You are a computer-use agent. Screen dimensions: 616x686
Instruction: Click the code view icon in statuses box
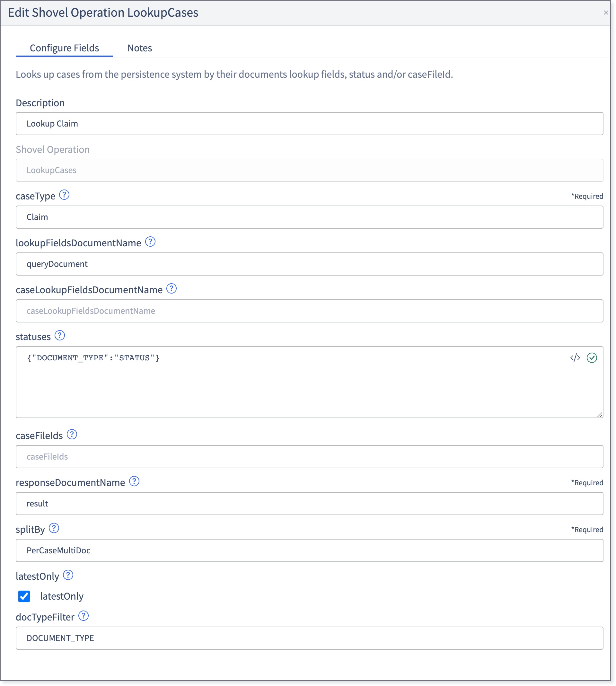tap(575, 358)
